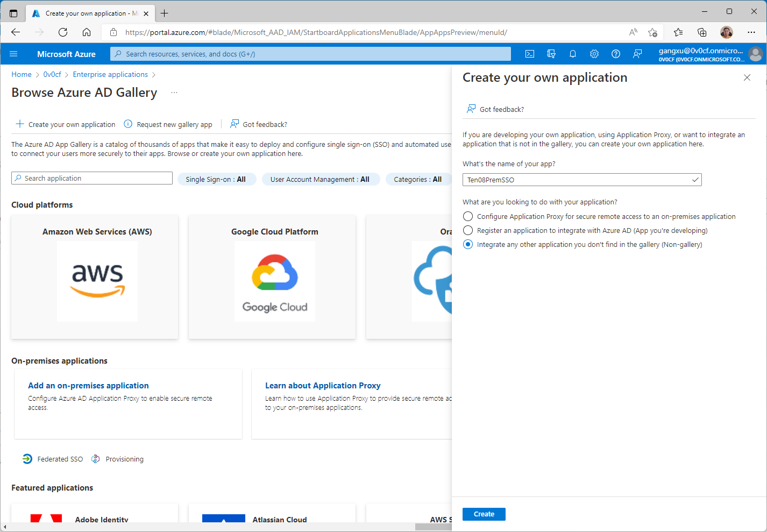Screen dimensions: 767x532
Task: Add this page to favorites star icon
Action: point(652,32)
